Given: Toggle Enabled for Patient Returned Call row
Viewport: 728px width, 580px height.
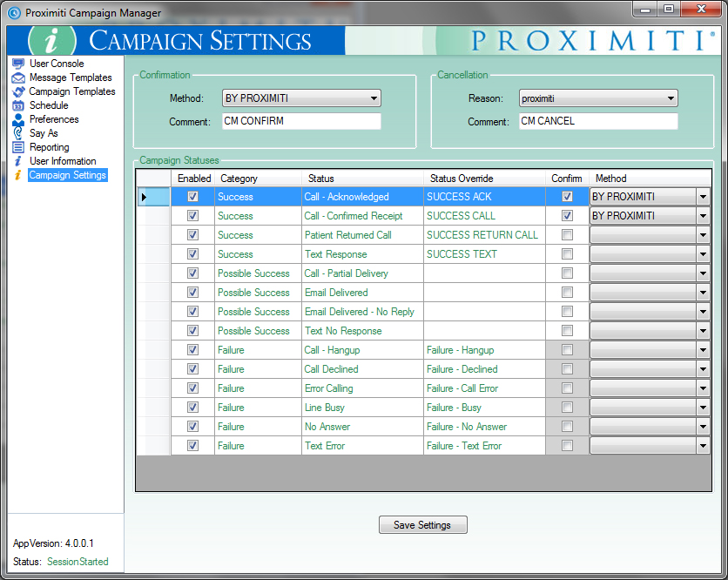Looking at the screenshot, I should (x=192, y=235).
